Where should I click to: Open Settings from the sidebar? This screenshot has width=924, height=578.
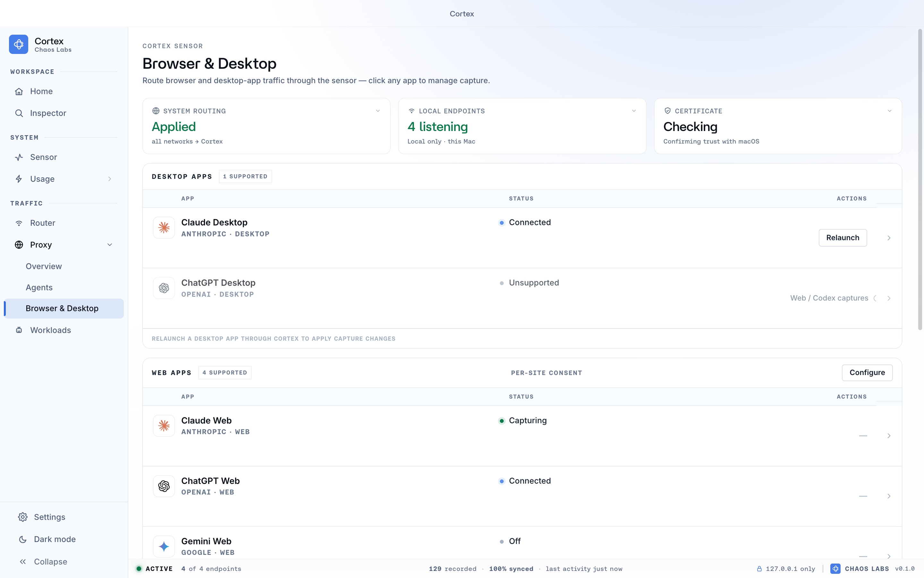(x=64, y=517)
